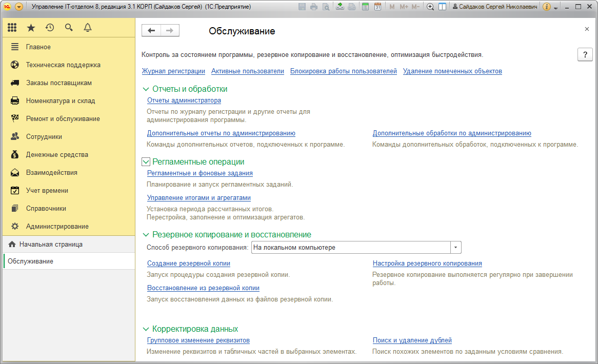
Task: Open notifications bell icon
Action: [x=88, y=28]
